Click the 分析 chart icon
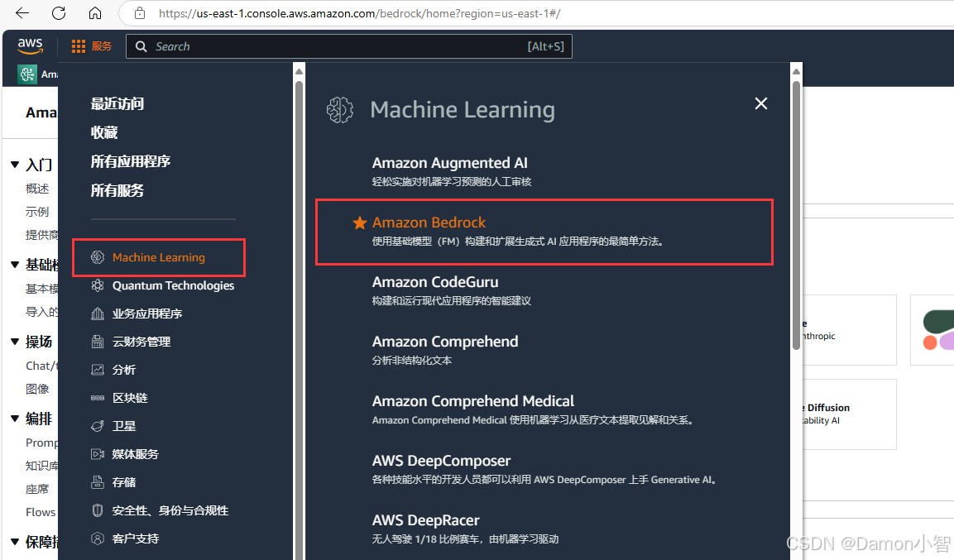 click(98, 370)
